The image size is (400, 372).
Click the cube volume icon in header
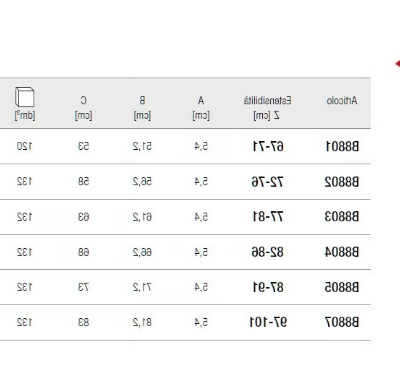25,97
